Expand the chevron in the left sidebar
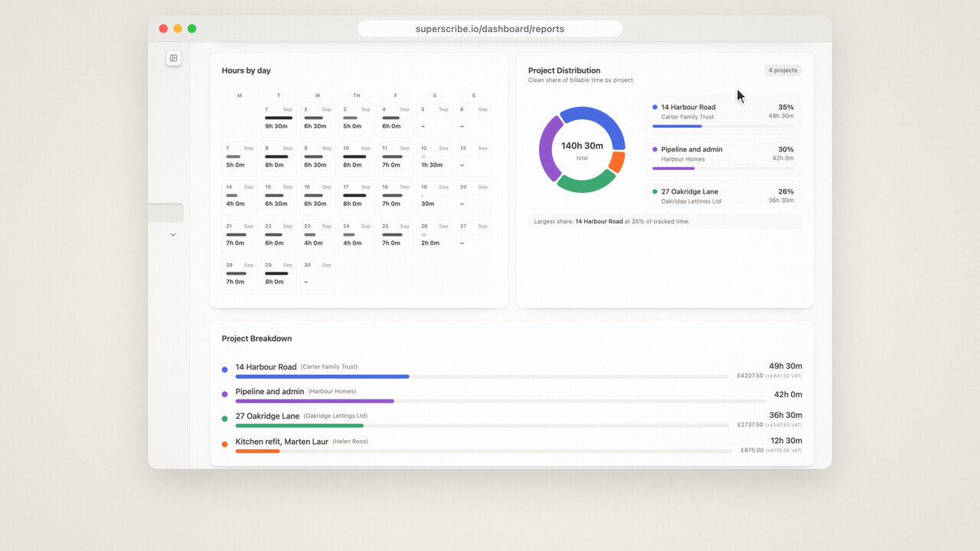 click(x=173, y=235)
